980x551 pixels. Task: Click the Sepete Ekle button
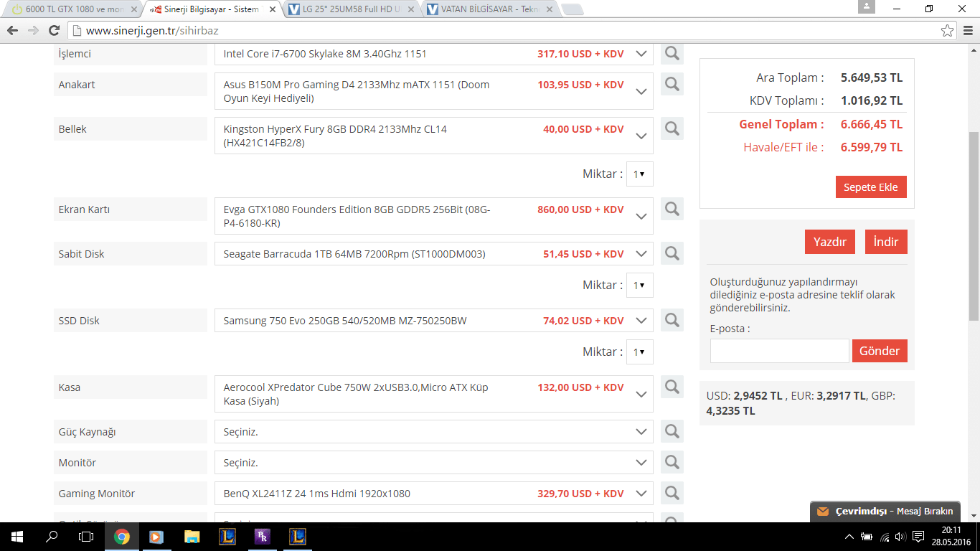click(871, 187)
